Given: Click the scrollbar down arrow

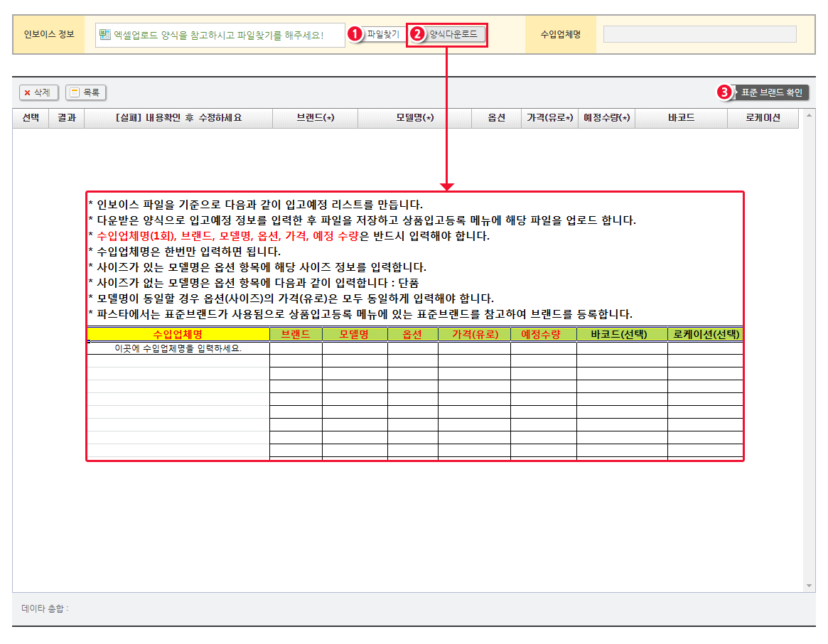Looking at the screenshot, I should (809, 586).
